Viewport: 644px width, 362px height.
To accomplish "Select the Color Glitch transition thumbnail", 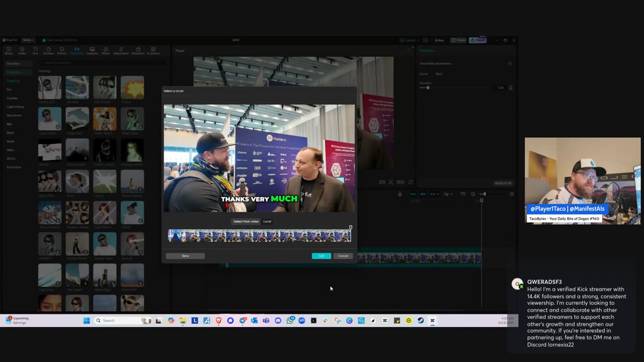I will pyautogui.click(x=50, y=119).
